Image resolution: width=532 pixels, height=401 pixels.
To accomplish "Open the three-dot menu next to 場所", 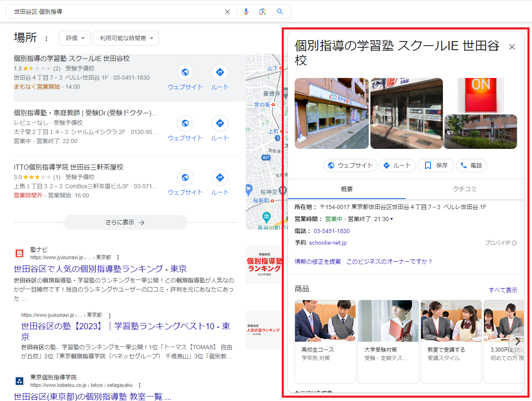I will coord(46,39).
